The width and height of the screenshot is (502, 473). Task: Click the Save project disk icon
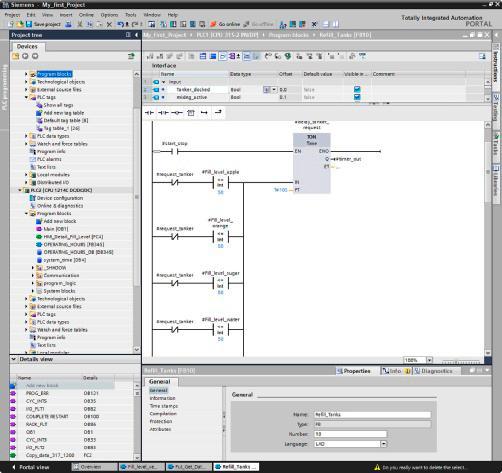pos(29,24)
